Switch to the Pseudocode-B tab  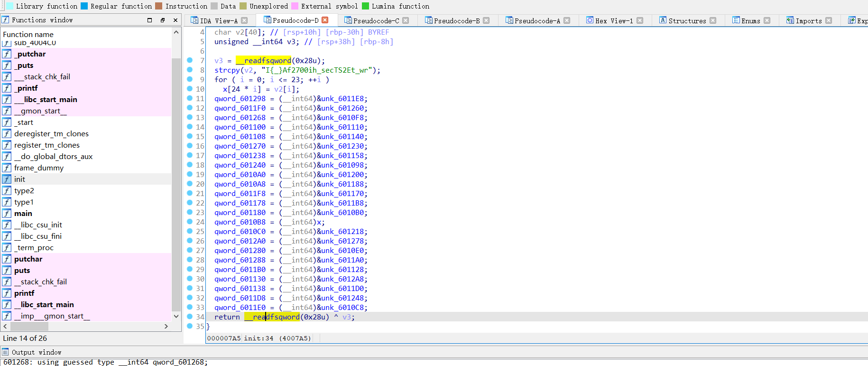pyautogui.click(x=457, y=20)
